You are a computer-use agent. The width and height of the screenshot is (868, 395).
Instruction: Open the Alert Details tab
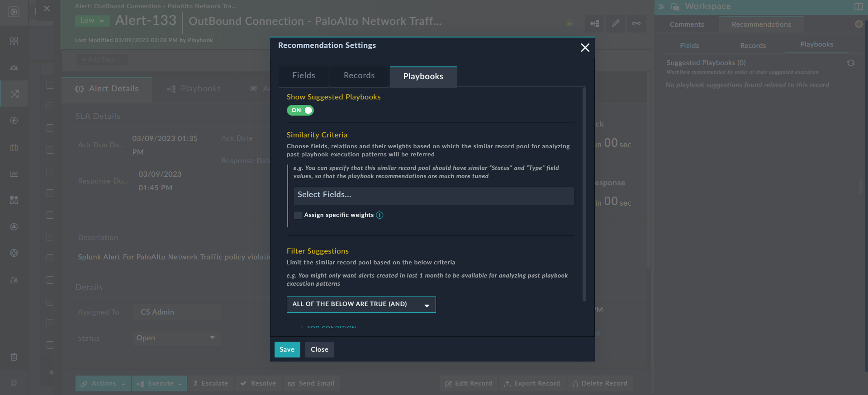click(x=107, y=89)
